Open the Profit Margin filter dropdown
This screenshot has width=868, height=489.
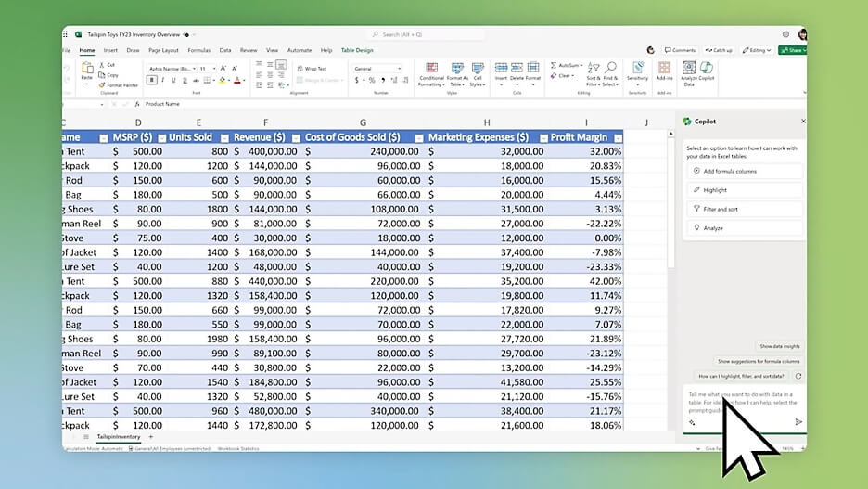618,138
